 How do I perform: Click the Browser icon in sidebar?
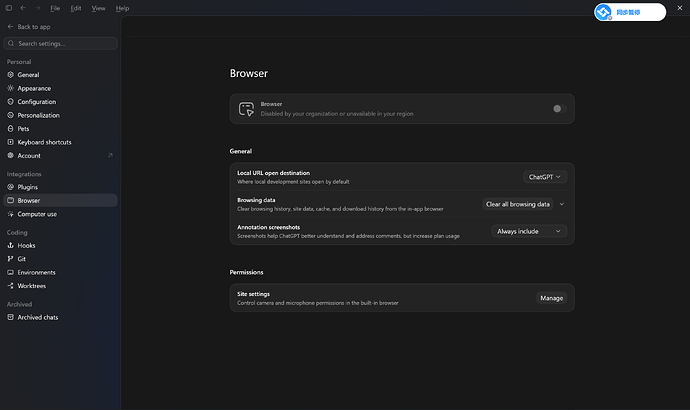11,200
